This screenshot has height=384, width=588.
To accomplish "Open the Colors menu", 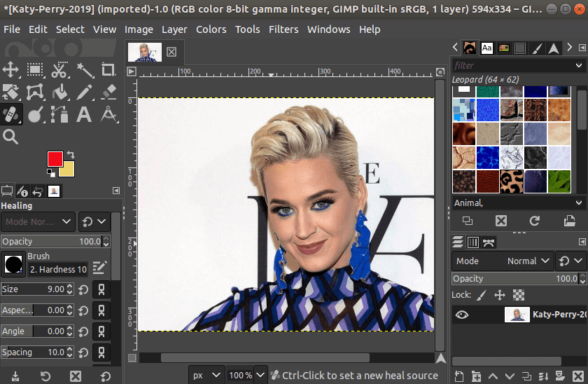I will (211, 29).
